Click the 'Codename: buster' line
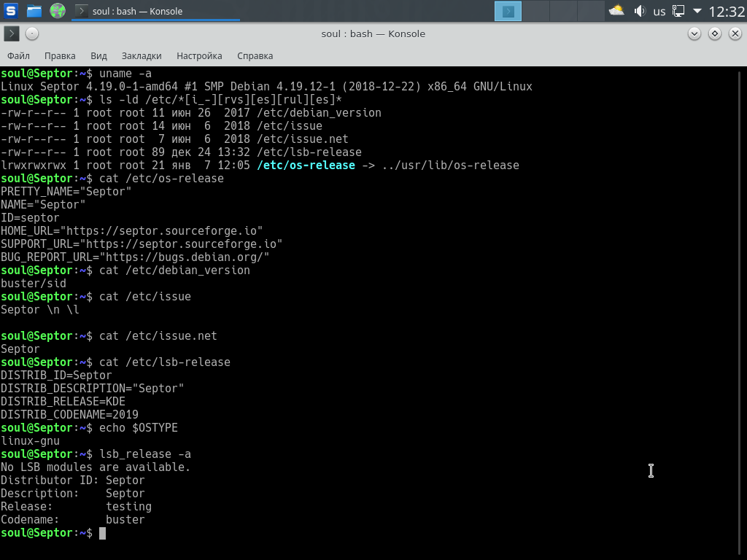 pos(72,519)
